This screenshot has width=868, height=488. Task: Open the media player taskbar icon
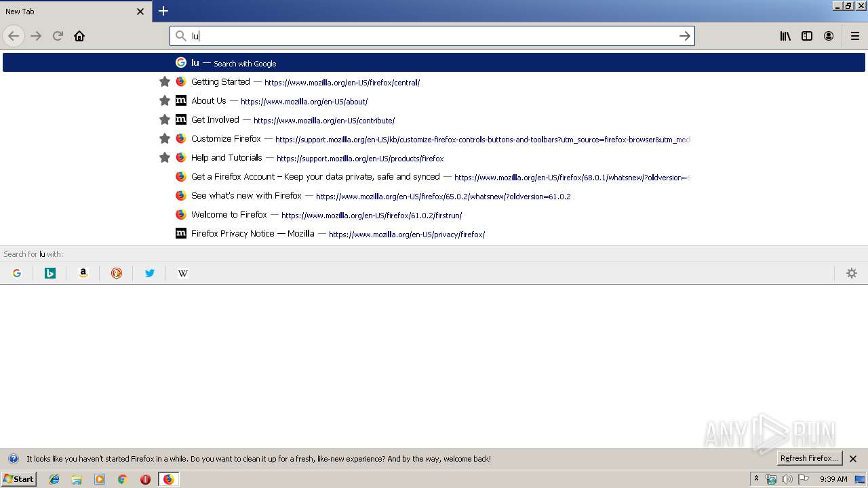(x=100, y=479)
